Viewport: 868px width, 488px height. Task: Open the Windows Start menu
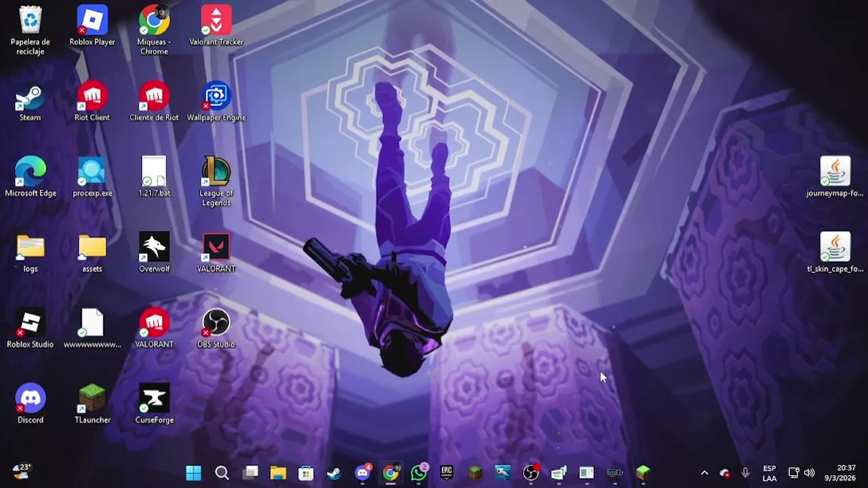click(193, 472)
